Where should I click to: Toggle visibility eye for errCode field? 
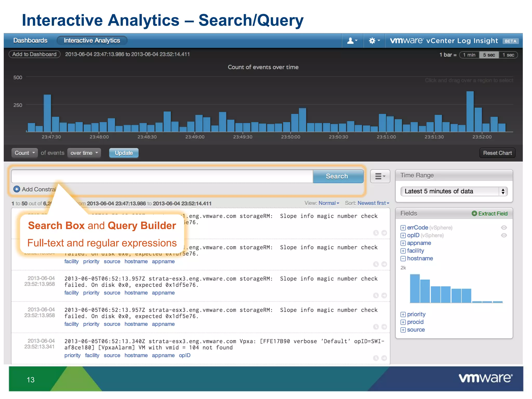(x=504, y=228)
